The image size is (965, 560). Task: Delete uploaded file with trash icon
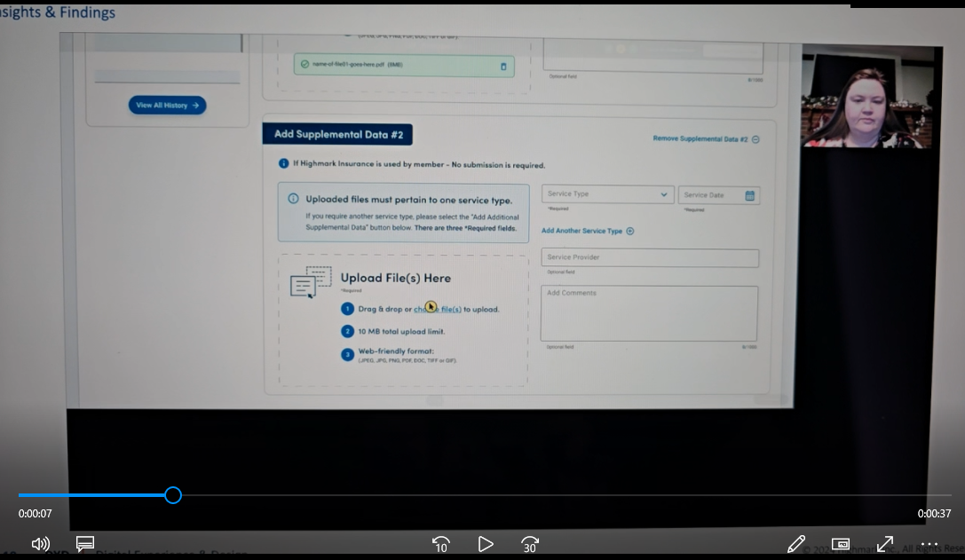(x=503, y=66)
